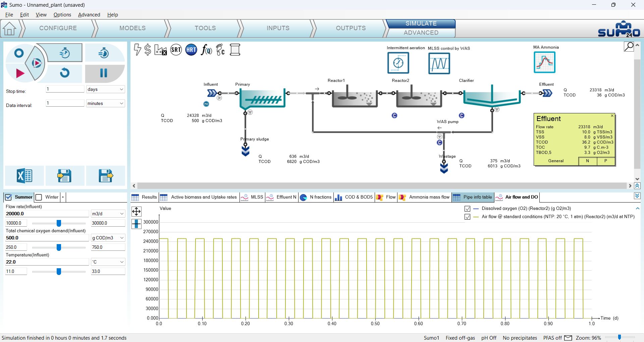The height and width of the screenshot is (342, 644).
Task: Select the Reactor1 tank on the flowsheet
Action: click(x=355, y=97)
